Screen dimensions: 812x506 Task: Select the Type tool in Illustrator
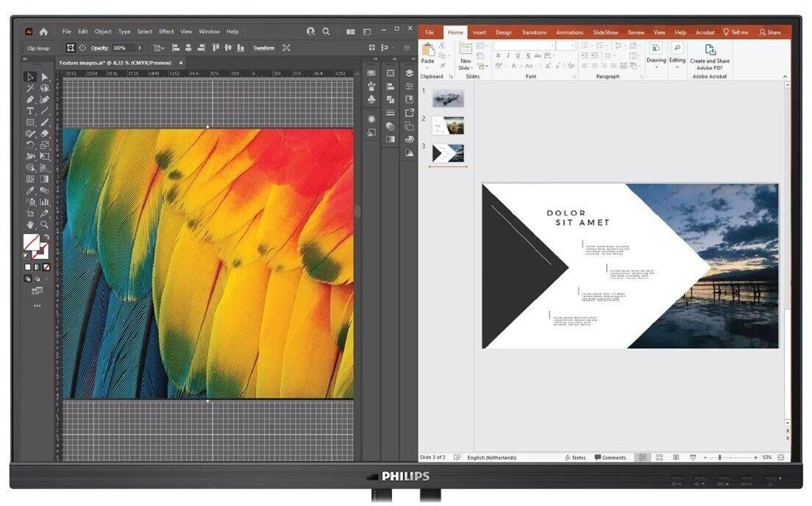click(30, 111)
